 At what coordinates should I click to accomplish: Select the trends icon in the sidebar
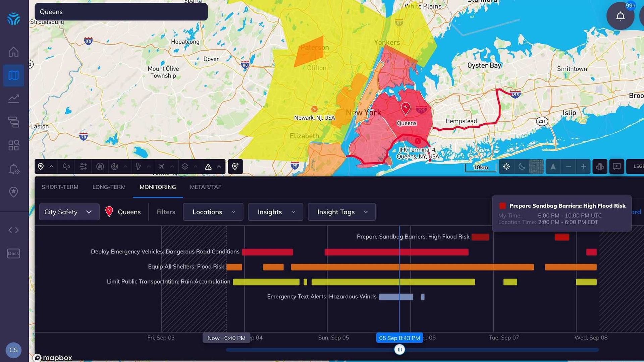[x=13, y=98]
